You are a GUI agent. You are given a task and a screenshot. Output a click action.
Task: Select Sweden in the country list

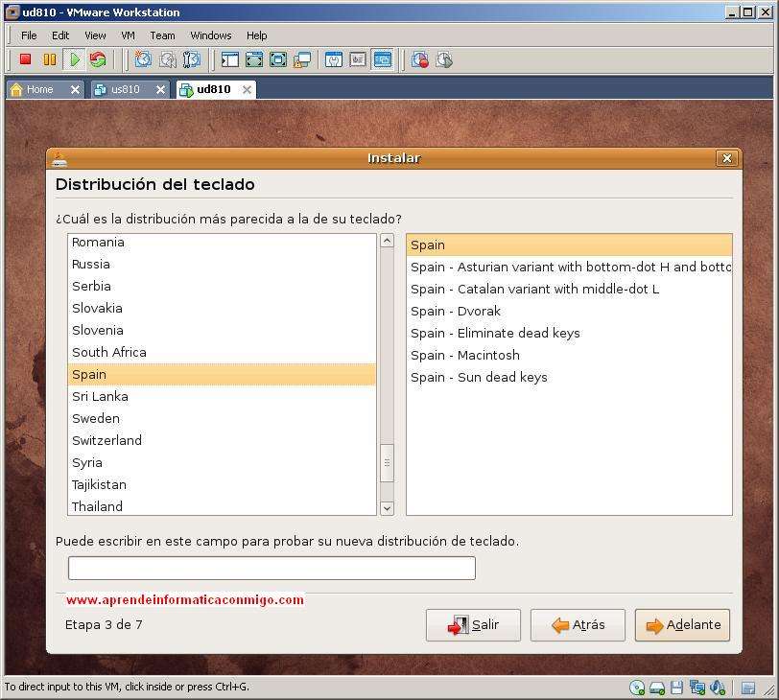click(222, 418)
